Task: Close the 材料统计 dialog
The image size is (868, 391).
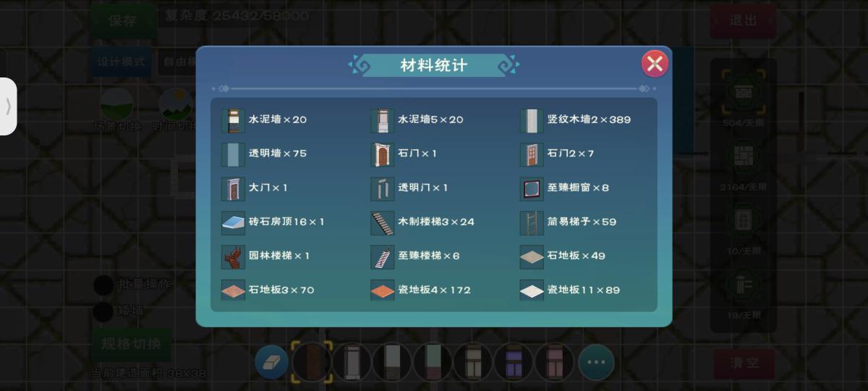Action: (x=655, y=64)
